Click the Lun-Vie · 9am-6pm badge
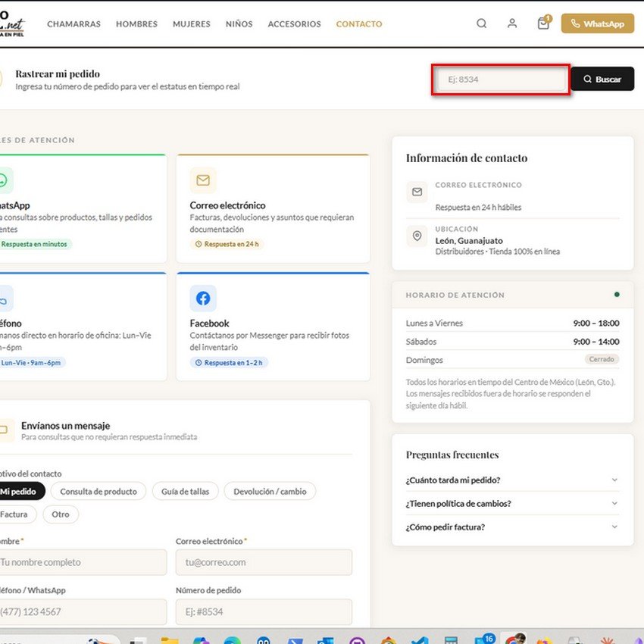Screen dimensions: 644x644 [32, 362]
